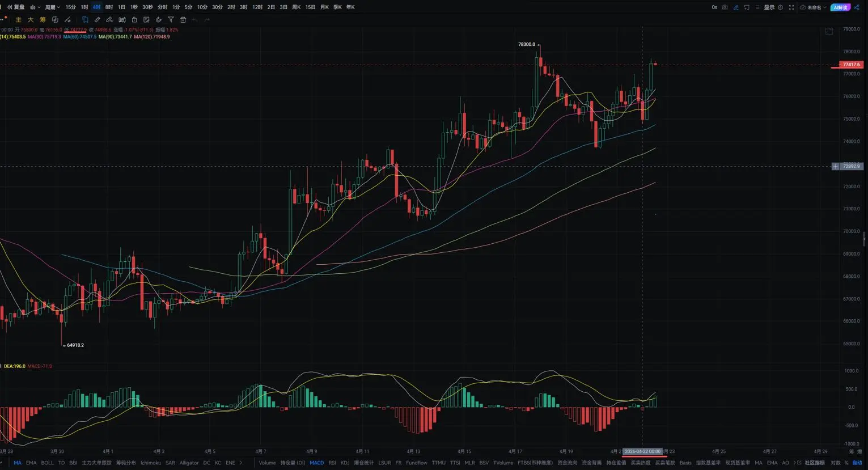
Task: Toggle the MACD sub-chart indicator
Action: pos(317,463)
